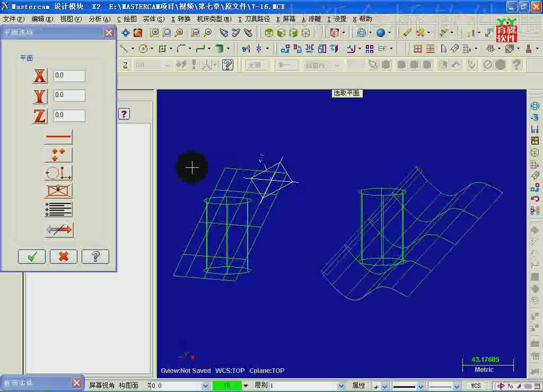
Task: Click the X coordinate input field
Action: click(x=69, y=76)
